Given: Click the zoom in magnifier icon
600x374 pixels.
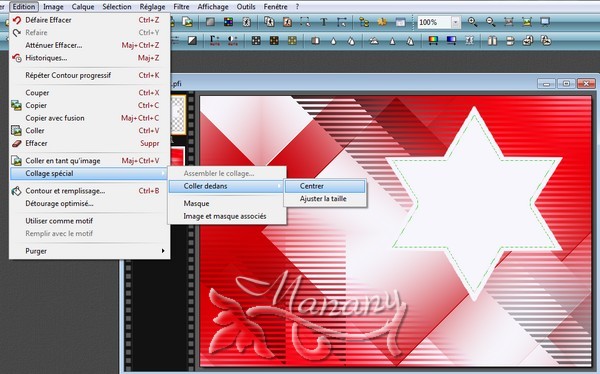Looking at the screenshot, I should click(473, 22).
